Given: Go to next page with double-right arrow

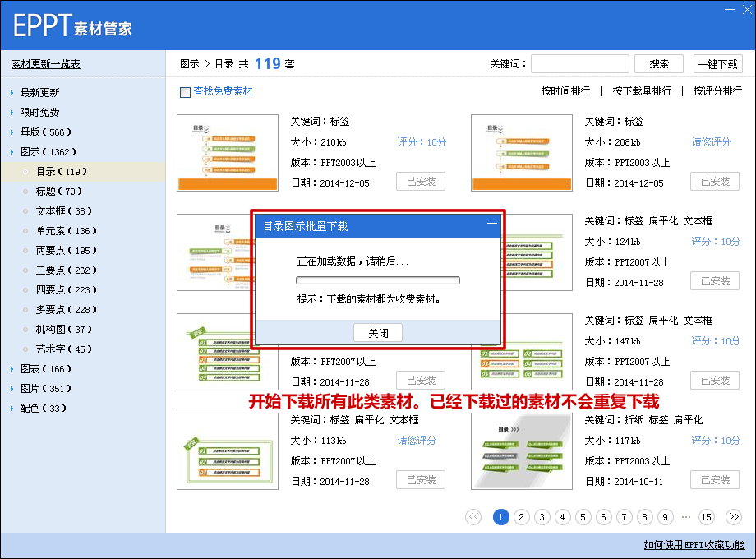Looking at the screenshot, I should point(734,517).
